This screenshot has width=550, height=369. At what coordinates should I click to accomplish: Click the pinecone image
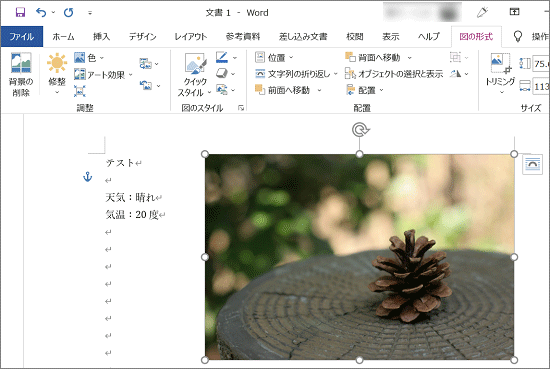[x=360, y=257]
